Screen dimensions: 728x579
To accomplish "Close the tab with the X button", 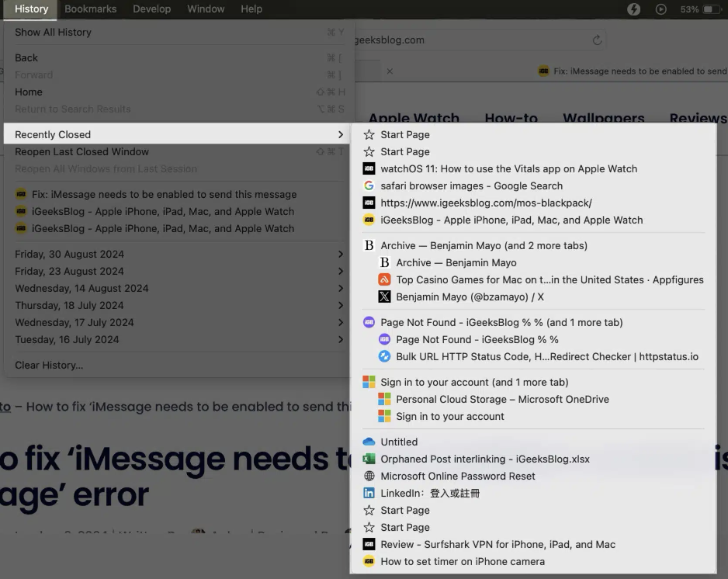I will [x=390, y=71].
